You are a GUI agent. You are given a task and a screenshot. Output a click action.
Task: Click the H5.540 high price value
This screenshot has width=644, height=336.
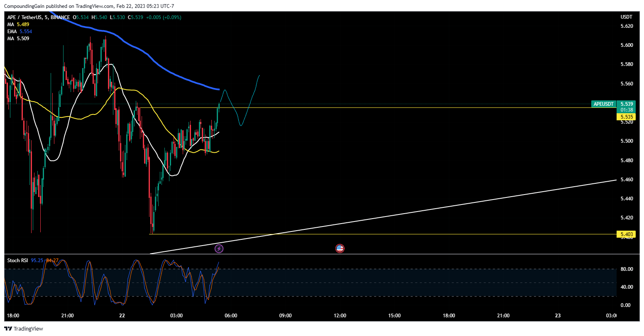pyautogui.click(x=99, y=17)
